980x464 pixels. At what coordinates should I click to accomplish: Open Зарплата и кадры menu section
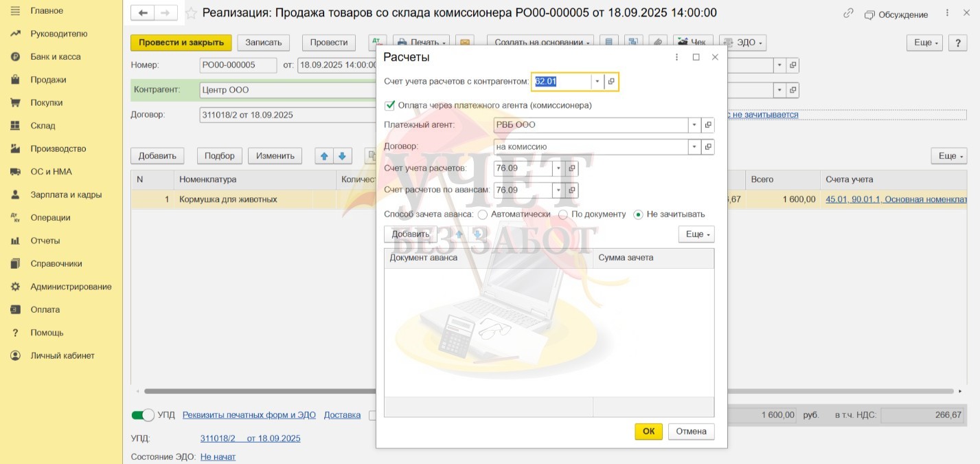point(66,195)
